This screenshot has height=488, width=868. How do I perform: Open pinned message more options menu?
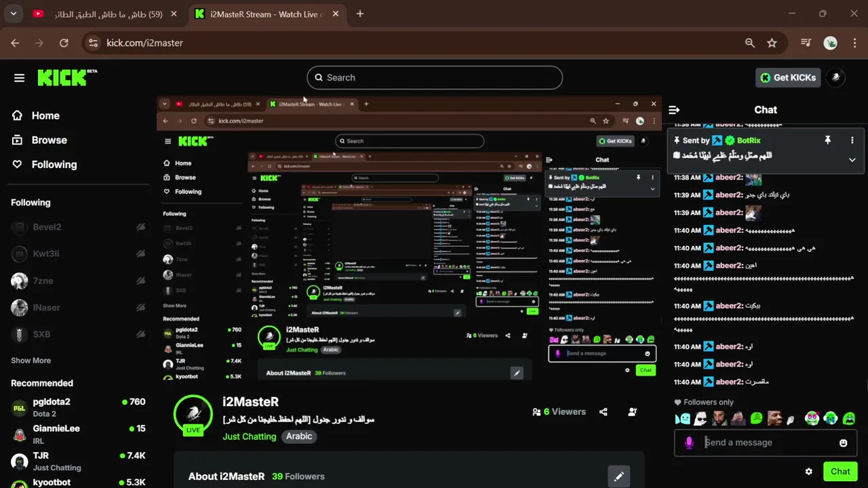852,140
